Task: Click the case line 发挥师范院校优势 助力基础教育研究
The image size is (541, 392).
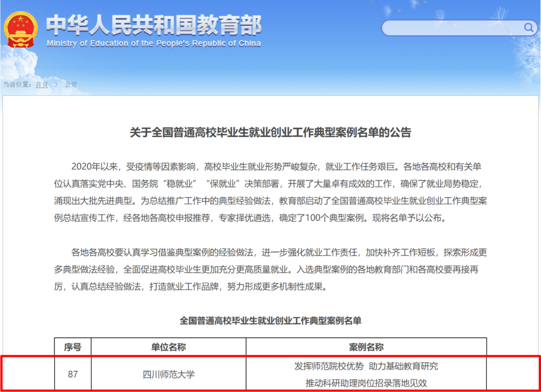Action: [x=366, y=366]
